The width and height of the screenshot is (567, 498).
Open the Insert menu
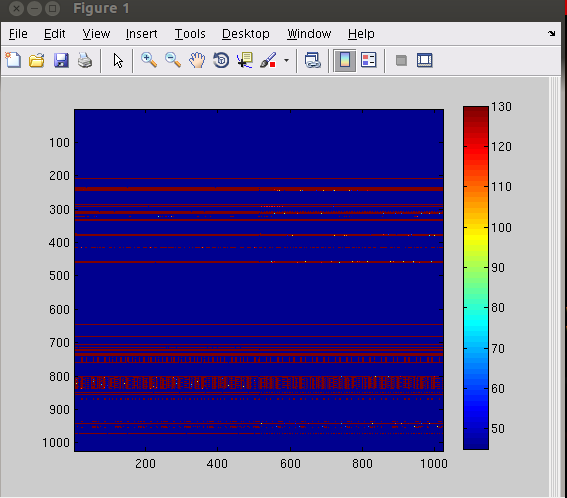click(141, 34)
